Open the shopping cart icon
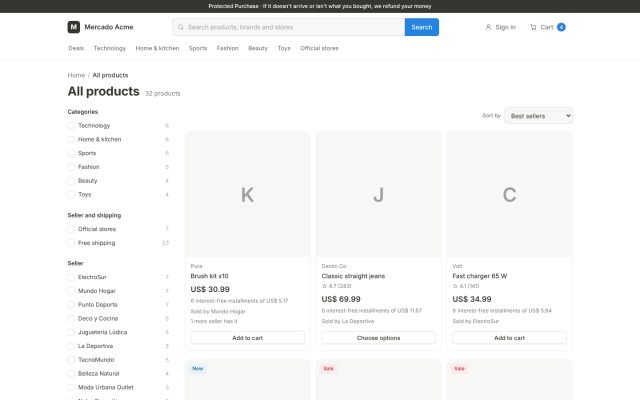Image resolution: width=640 pixels, height=400 pixels. [533, 27]
